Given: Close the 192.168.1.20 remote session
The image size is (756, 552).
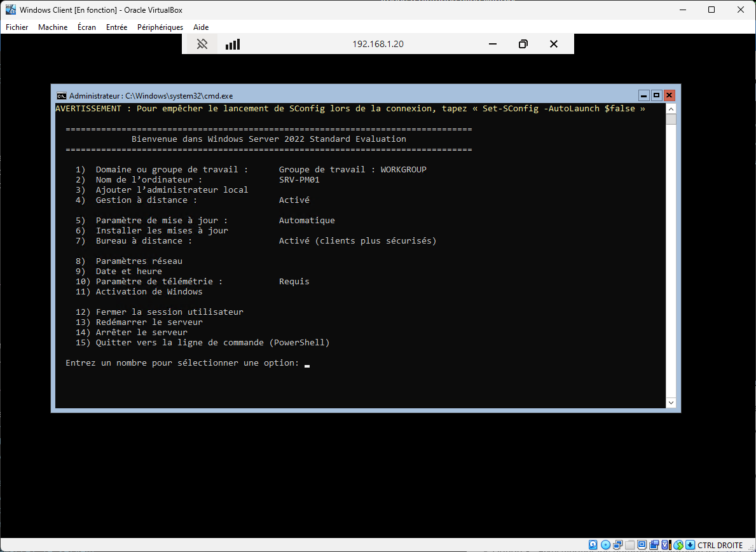Looking at the screenshot, I should (554, 44).
